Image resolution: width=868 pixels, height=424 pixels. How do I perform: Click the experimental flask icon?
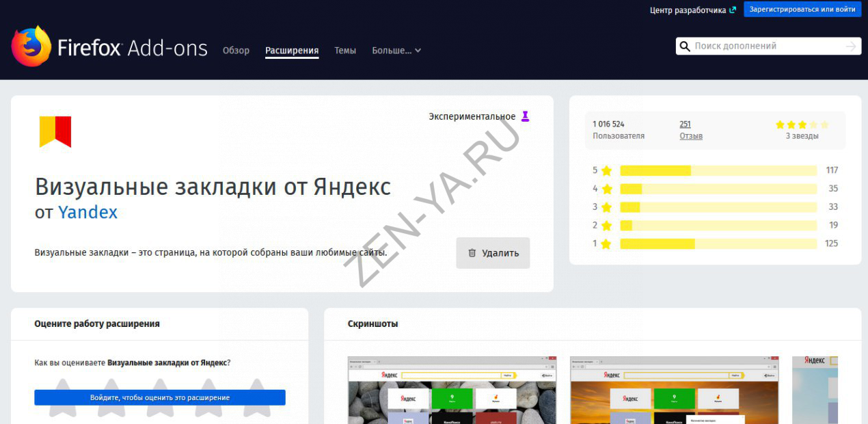pyautogui.click(x=525, y=116)
